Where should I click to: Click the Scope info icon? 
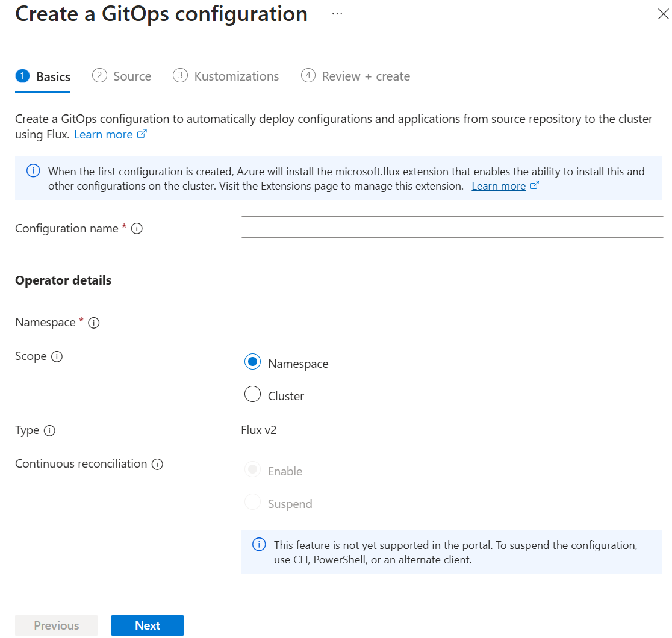point(57,356)
